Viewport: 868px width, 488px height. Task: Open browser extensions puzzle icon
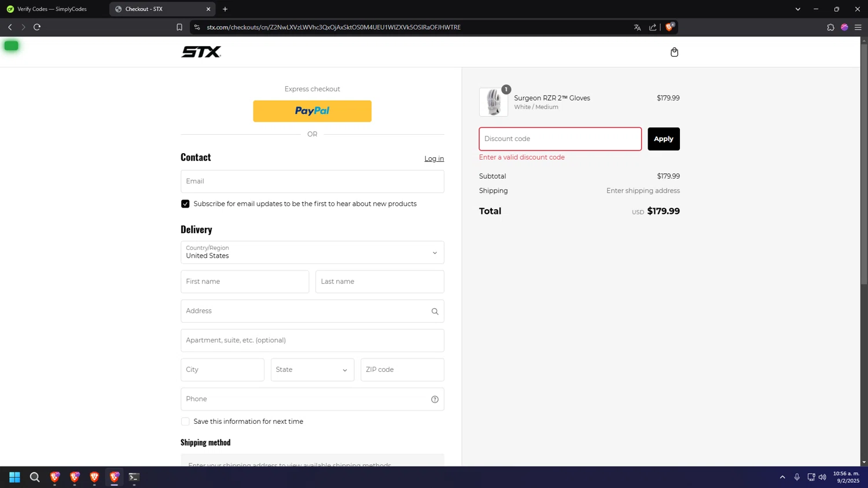click(x=830, y=27)
